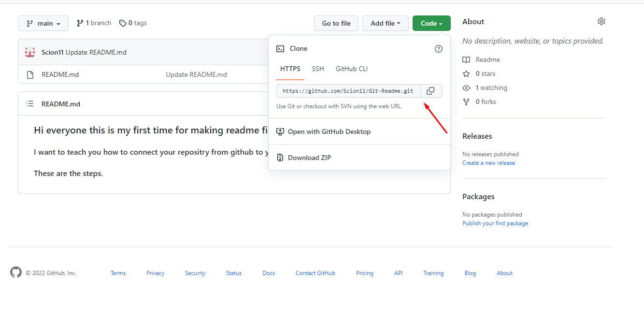
Task: Open the main branch selector dropdown
Action: [43, 23]
